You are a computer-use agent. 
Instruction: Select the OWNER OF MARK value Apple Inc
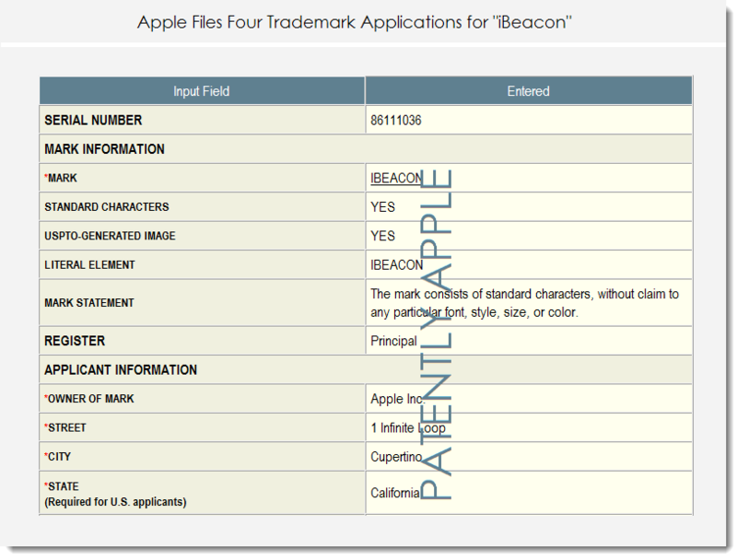393,398
